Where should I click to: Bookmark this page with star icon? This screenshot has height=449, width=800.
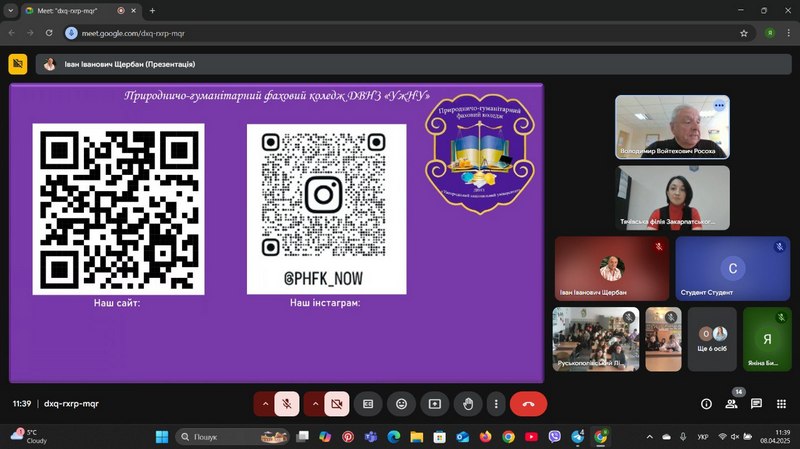[x=743, y=33]
